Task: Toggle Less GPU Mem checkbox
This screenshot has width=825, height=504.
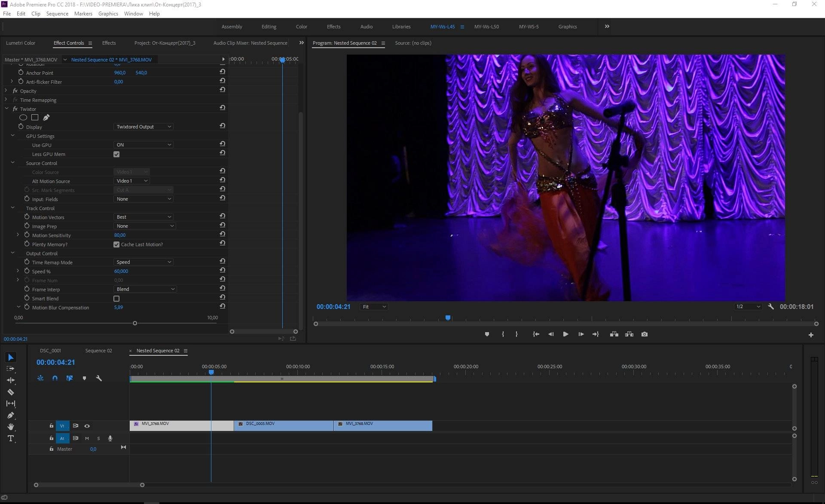Action: coord(116,154)
